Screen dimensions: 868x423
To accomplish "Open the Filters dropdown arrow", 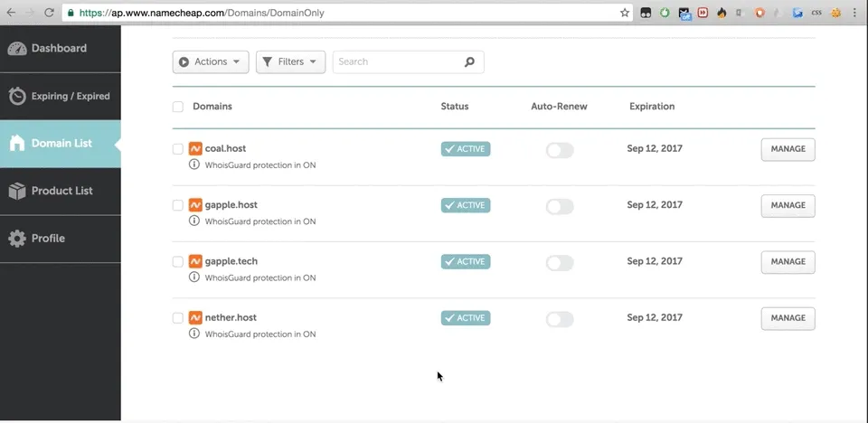I will click(x=313, y=62).
